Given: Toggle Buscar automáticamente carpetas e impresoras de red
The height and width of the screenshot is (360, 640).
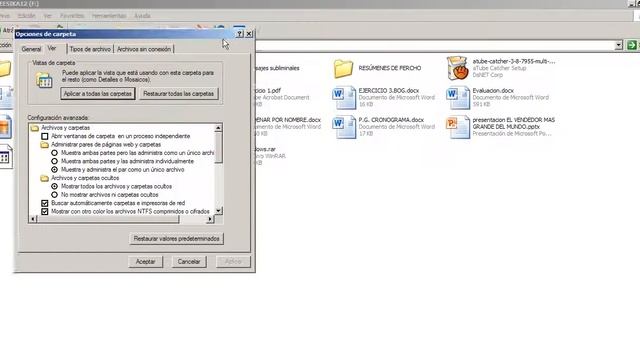Looking at the screenshot, I should click(44, 203).
